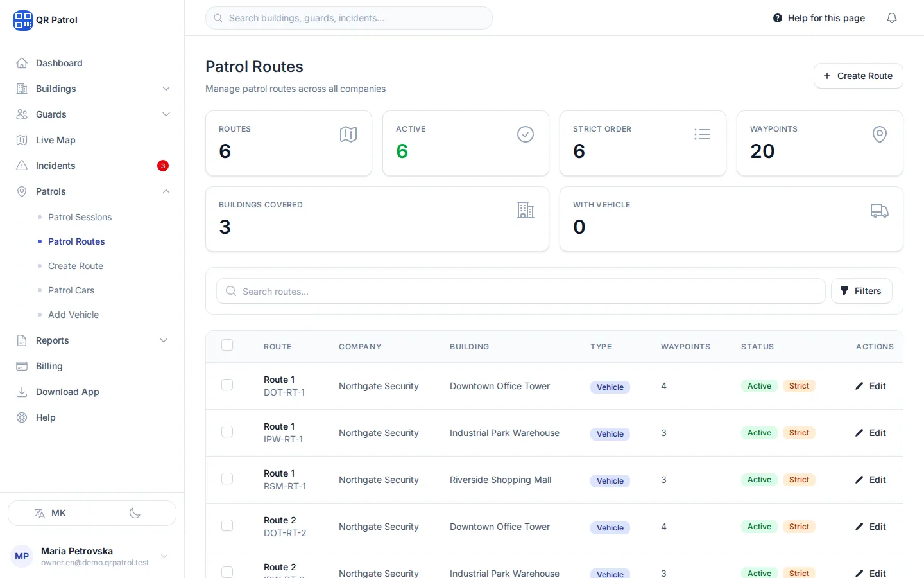Expand the Guards sidebar menu
Image resolution: width=924 pixels, height=578 pixels.
point(92,114)
